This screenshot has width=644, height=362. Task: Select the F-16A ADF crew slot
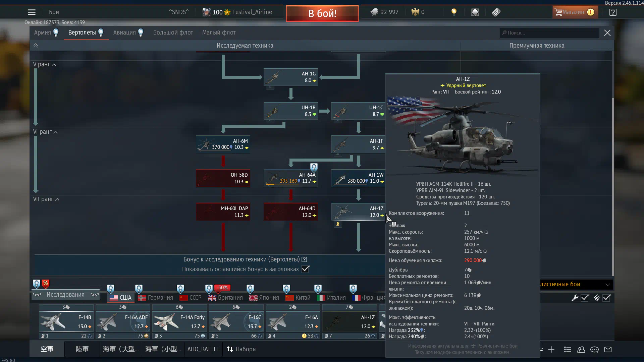123,322
